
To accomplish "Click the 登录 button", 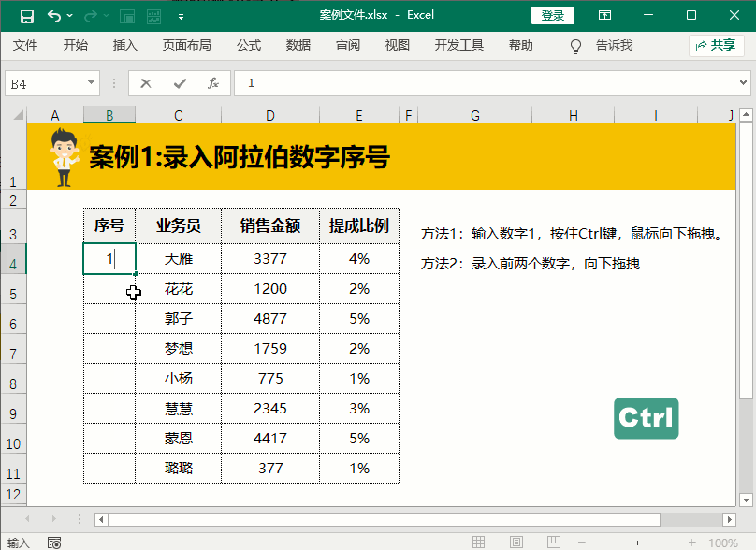I will pyautogui.click(x=552, y=15).
